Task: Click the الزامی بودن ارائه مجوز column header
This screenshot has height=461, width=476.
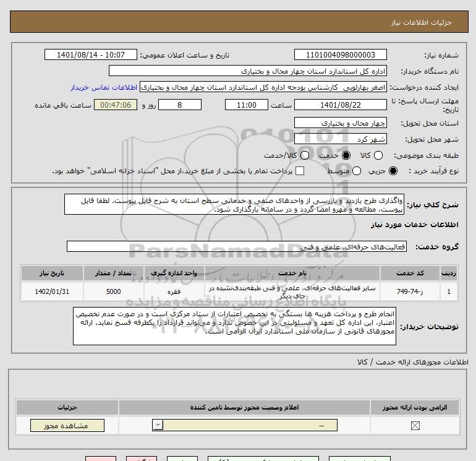Action: click(415, 407)
